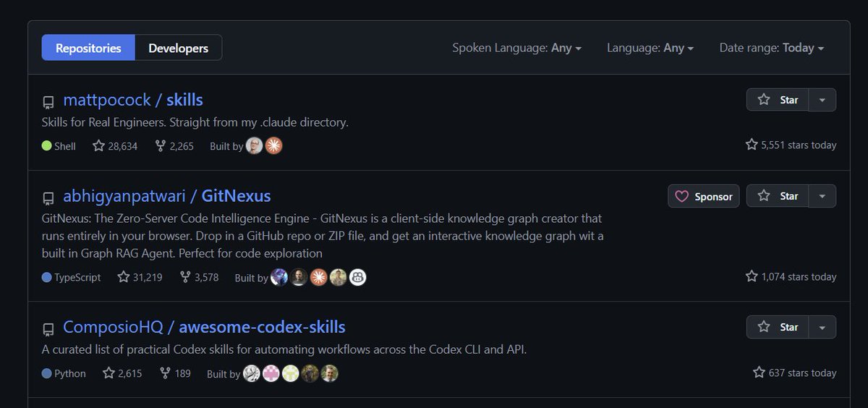Sponsor the abhigyanpatwari developer
868x408 pixels.
coord(704,196)
